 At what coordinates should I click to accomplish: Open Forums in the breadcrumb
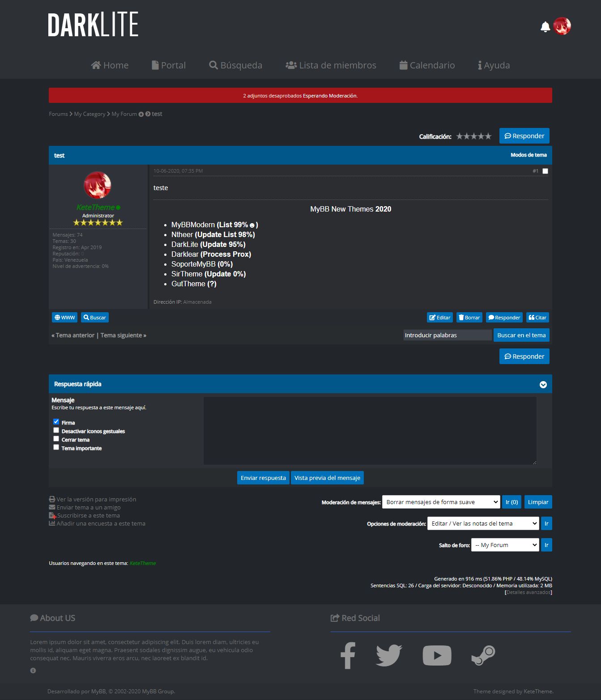pyautogui.click(x=58, y=114)
